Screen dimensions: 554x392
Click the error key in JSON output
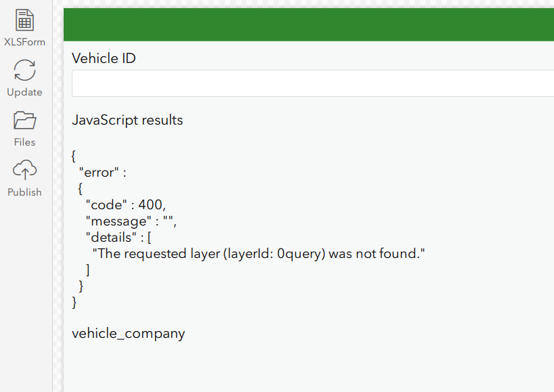point(97,172)
